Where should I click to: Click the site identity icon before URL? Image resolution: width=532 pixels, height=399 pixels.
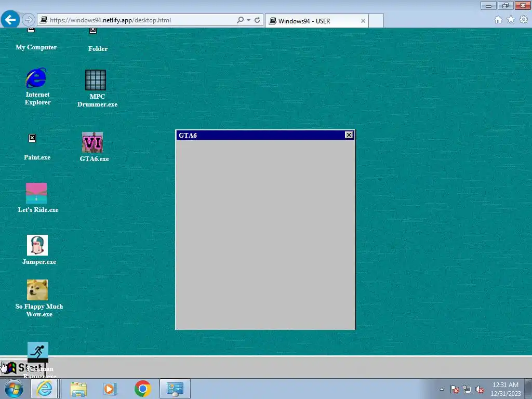pyautogui.click(x=44, y=20)
